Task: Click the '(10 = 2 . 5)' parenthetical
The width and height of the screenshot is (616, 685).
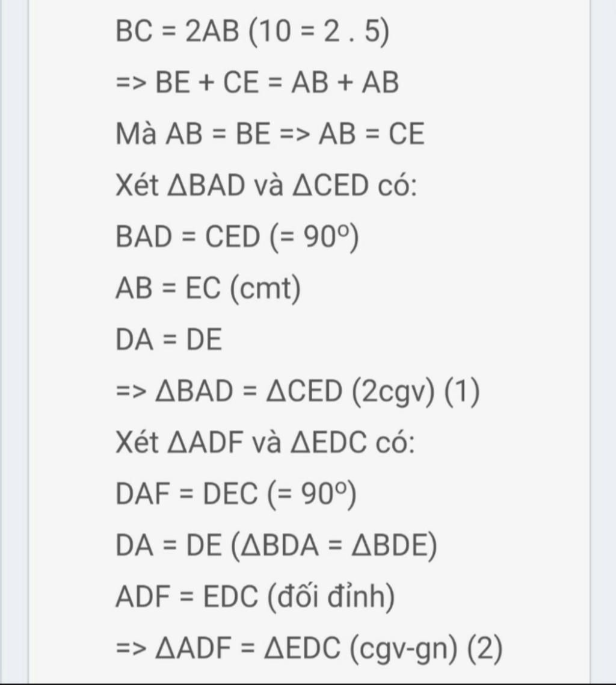Action: [x=319, y=32]
